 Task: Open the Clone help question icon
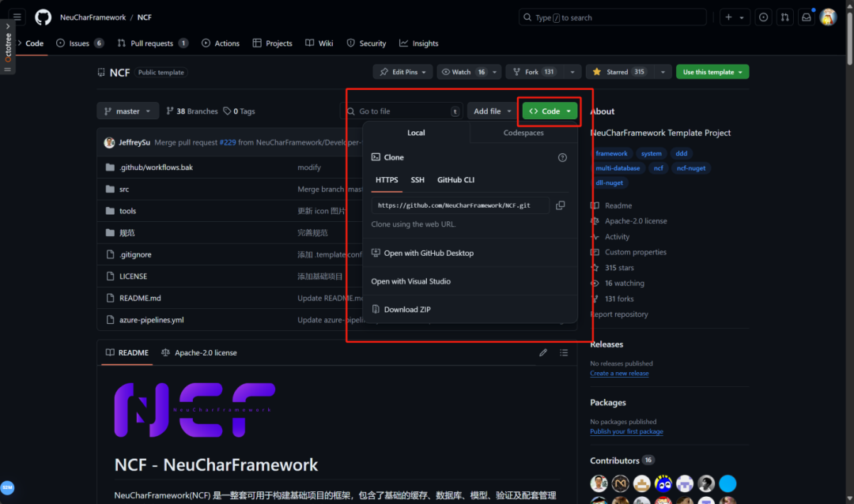coord(562,157)
